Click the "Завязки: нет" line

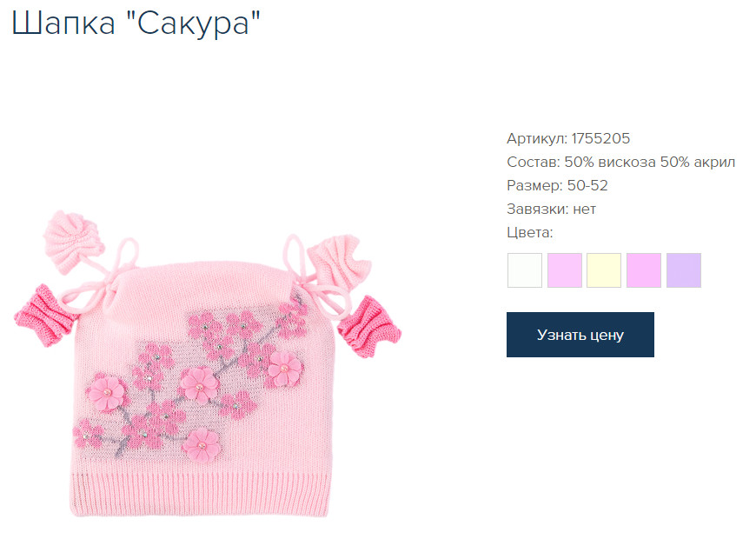coord(551,209)
